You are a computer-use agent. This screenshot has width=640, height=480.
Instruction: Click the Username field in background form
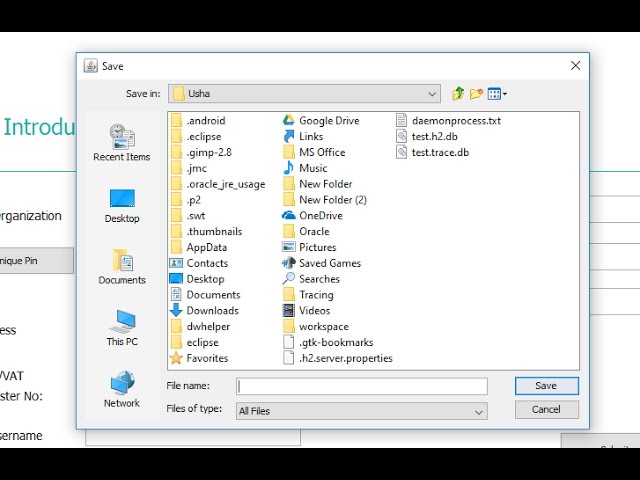pos(193,438)
